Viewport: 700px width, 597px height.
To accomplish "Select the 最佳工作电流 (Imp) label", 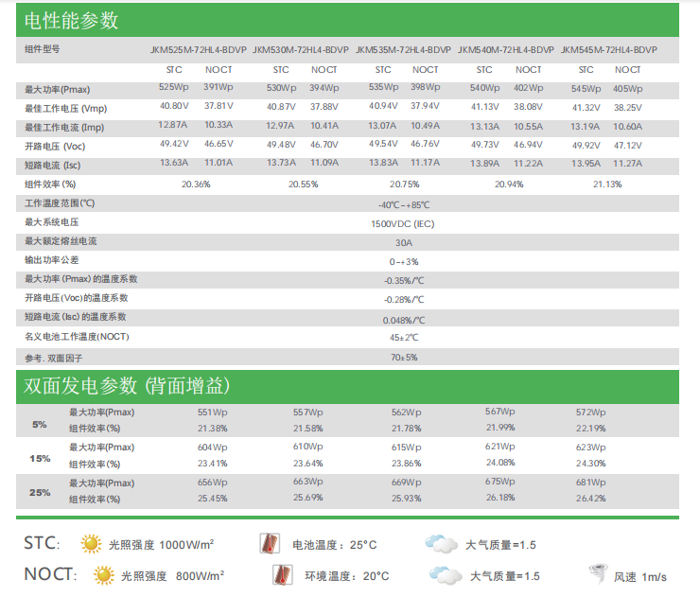I will pyautogui.click(x=64, y=128).
